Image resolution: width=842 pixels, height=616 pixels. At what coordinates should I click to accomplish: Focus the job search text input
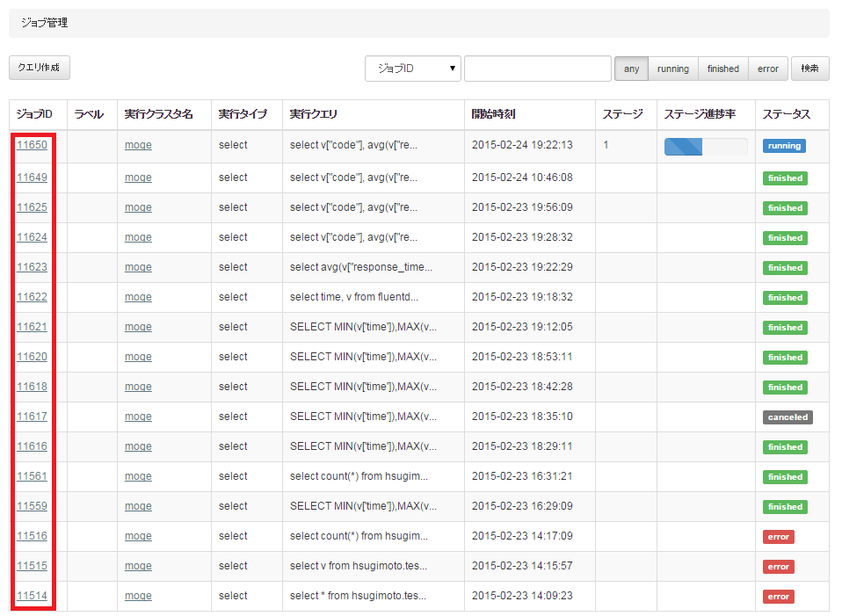[x=538, y=69]
